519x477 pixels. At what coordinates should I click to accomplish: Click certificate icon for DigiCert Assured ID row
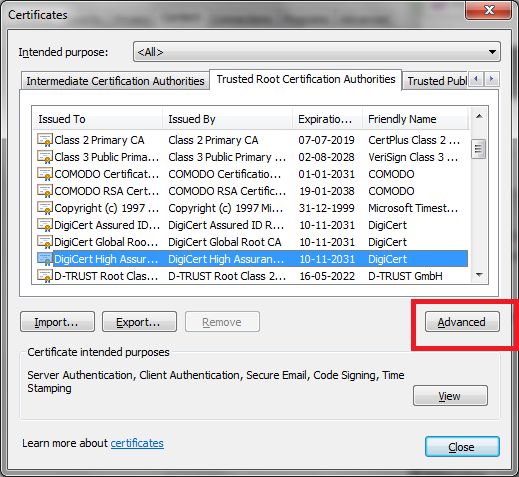pos(45,225)
